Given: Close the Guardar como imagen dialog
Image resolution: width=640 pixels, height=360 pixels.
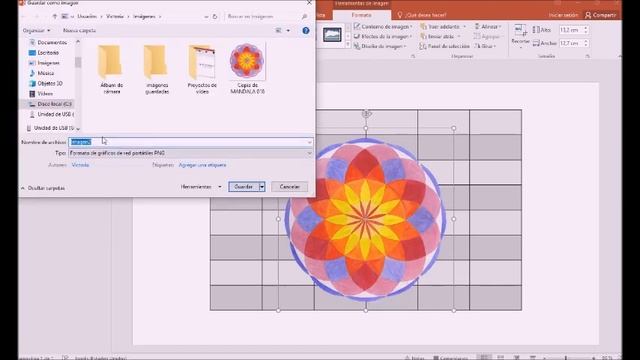Looking at the screenshot, I should coord(309,3).
